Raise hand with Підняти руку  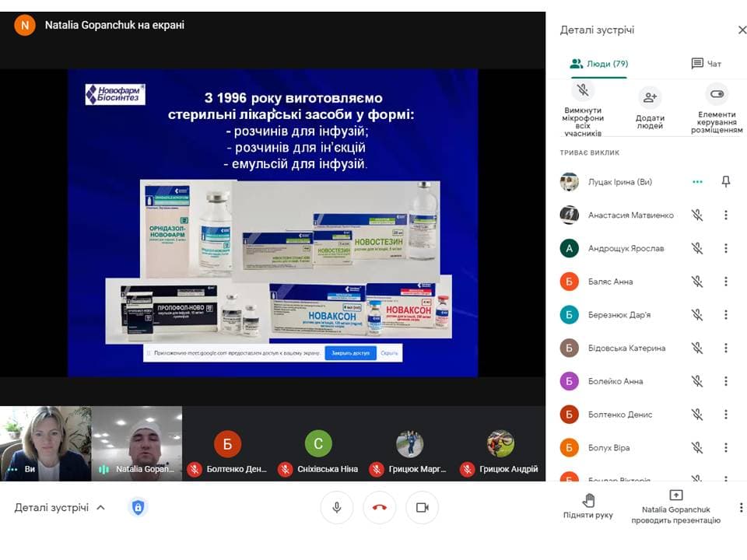pyautogui.click(x=588, y=506)
